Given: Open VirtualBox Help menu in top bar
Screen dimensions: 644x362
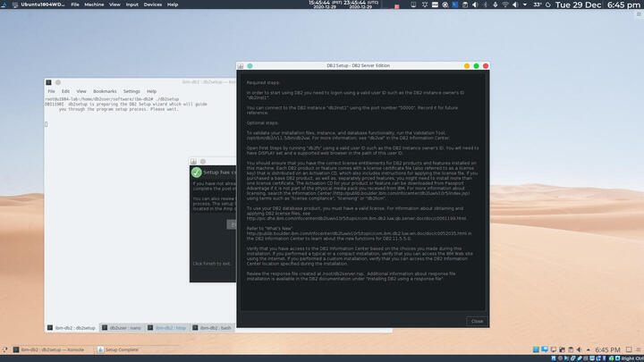Looking at the screenshot, I should point(173,4).
